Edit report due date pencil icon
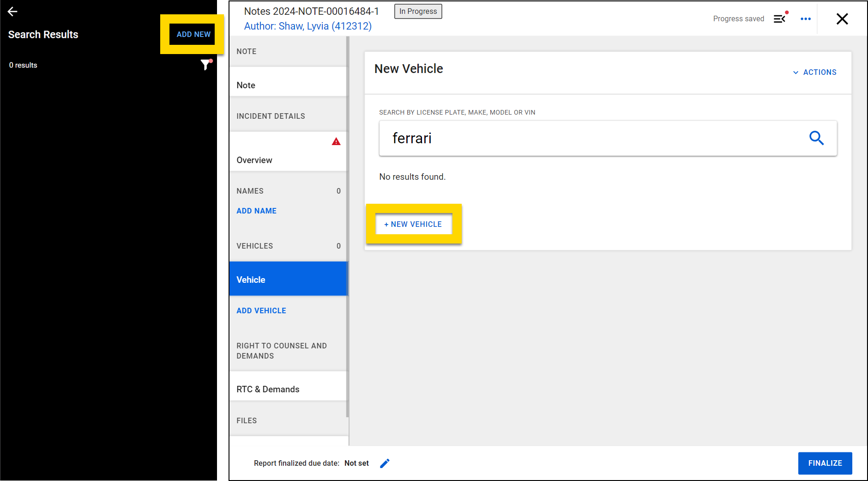This screenshot has width=868, height=481. pos(385,463)
